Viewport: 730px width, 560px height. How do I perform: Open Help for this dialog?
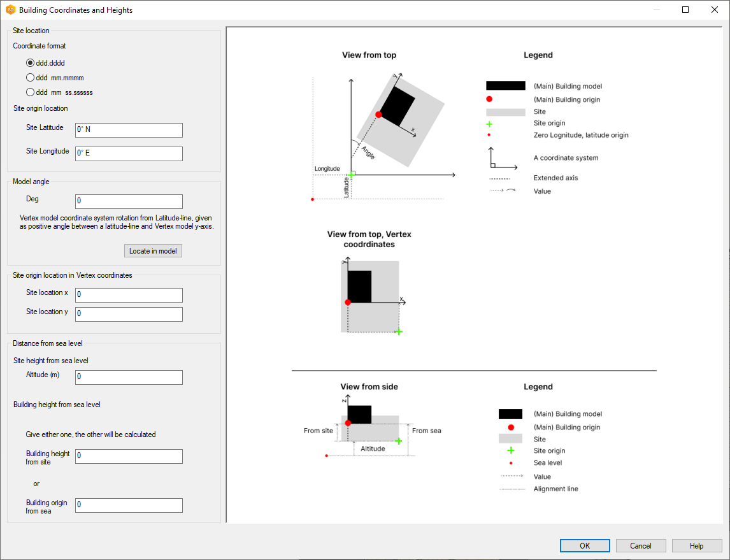pos(696,546)
